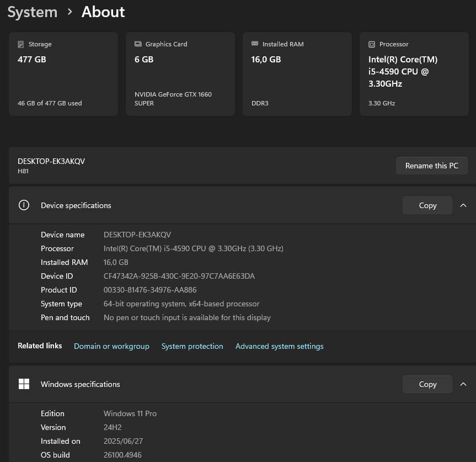Screen dimensions: 476x462
Task: Open the NVIDIA GeForce GTX 1660 SUPER card
Action: pyautogui.click(x=180, y=73)
